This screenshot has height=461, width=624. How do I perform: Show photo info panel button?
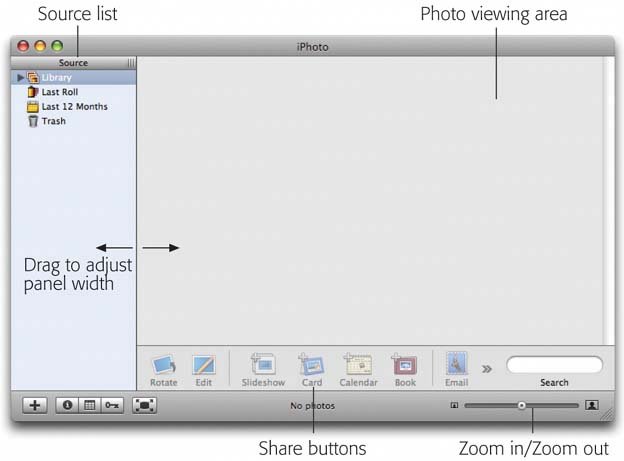point(67,405)
